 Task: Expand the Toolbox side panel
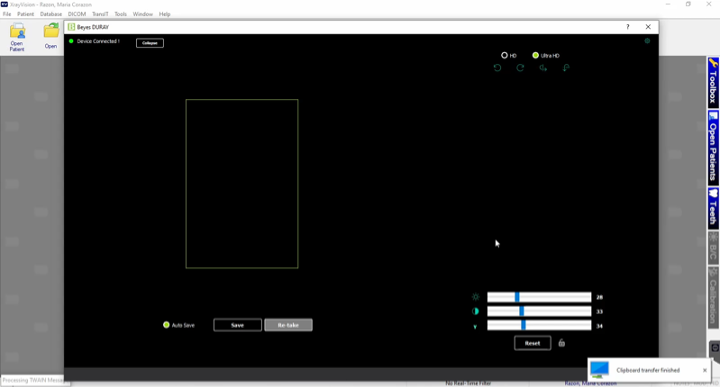click(713, 82)
